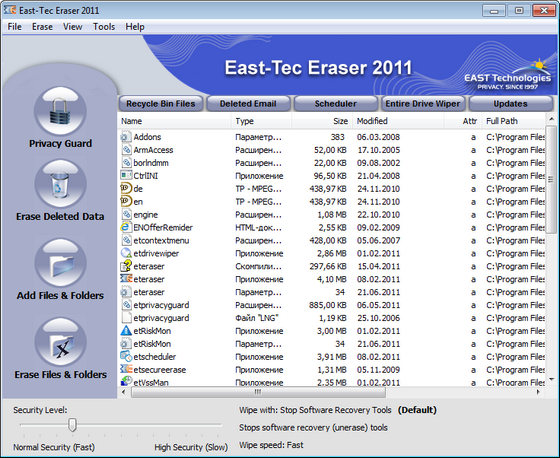Click the Wipe speed: Fast text
Screen dimensions: 560x458
(x=271, y=445)
